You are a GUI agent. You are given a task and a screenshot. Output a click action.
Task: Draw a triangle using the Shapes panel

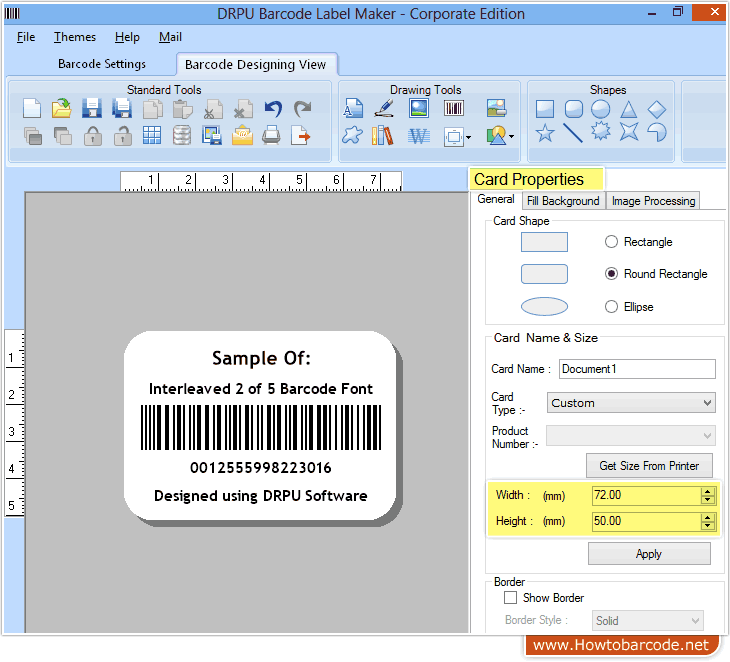coord(629,109)
